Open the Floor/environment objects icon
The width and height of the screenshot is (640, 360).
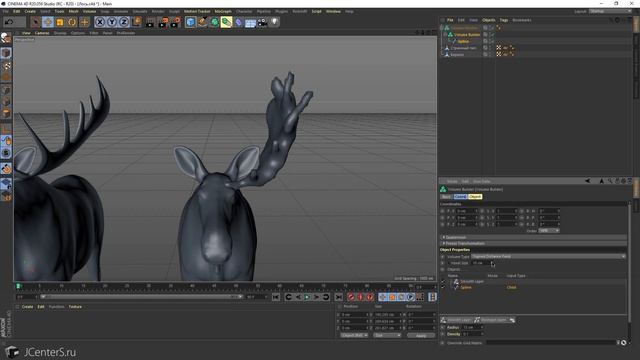pyautogui.click(x=250, y=22)
